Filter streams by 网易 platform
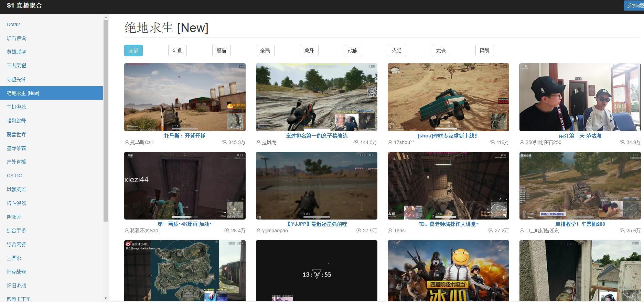 pyautogui.click(x=484, y=51)
